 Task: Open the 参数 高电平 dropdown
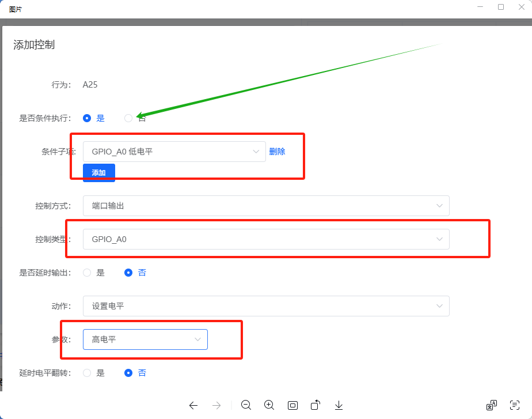pos(145,339)
